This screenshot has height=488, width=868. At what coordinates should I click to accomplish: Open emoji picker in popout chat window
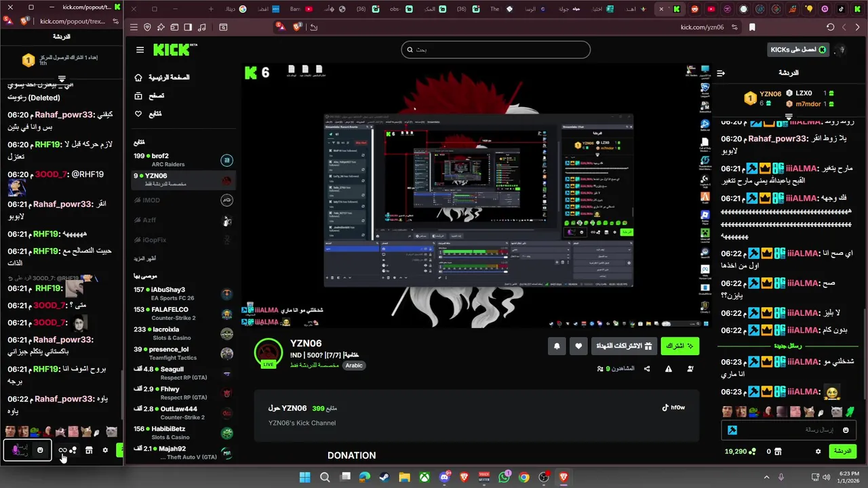coord(40,450)
